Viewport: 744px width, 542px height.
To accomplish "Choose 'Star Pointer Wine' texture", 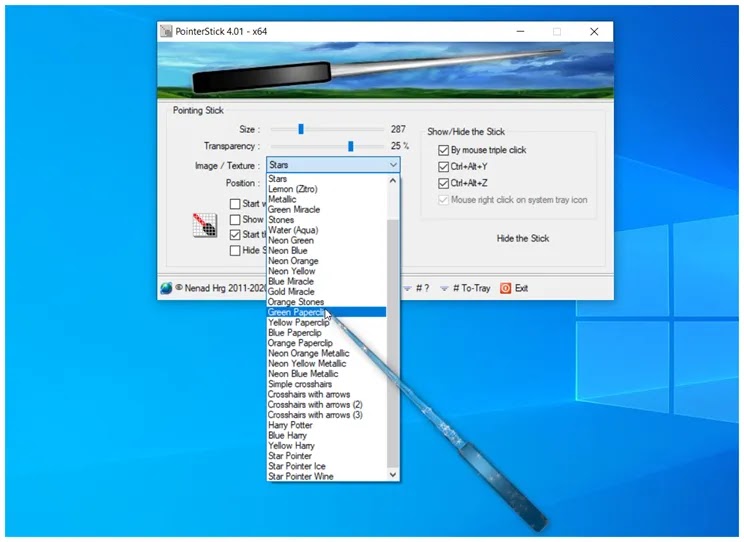I will [x=326, y=477].
